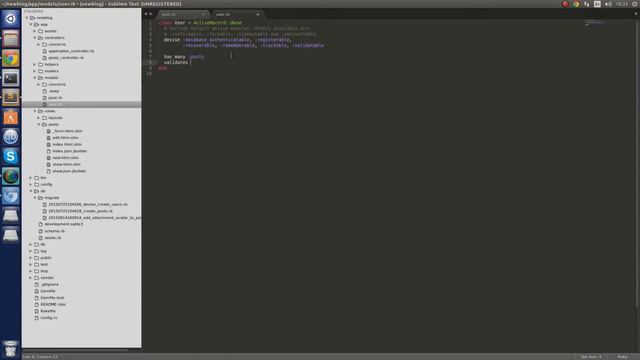This screenshot has height=360, width=640.
Task: Show the clock calendar in top panel
Action: (622, 4)
